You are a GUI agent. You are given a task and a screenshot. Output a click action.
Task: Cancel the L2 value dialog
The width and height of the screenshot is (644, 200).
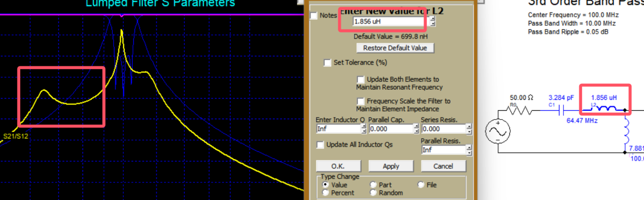pos(443,166)
